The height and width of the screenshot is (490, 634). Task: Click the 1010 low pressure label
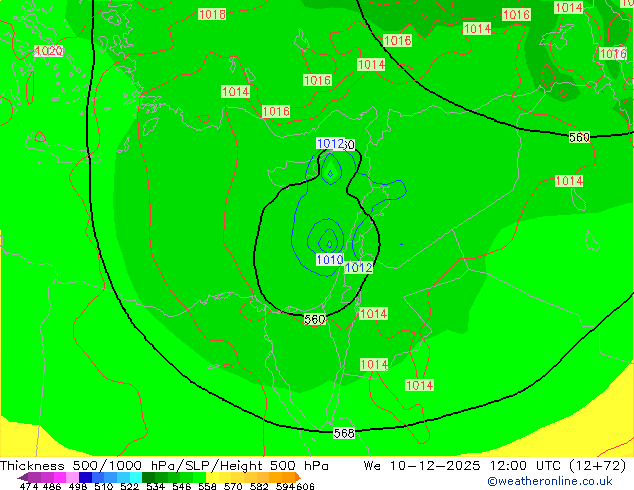[x=330, y=259]
